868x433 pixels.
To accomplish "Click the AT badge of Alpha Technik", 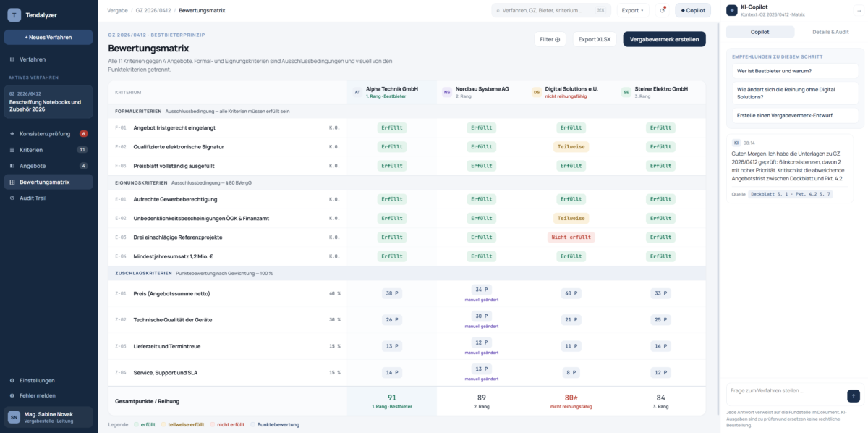I will click(x=357, y=92).
